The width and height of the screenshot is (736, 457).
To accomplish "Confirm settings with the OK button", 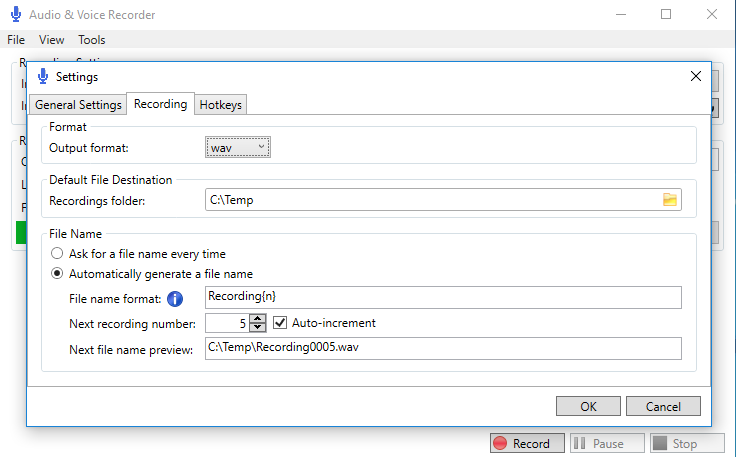I will point(588,406).
